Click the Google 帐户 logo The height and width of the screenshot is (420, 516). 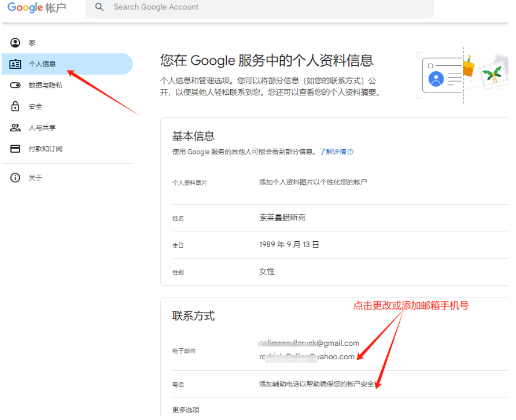click(37, 8)
